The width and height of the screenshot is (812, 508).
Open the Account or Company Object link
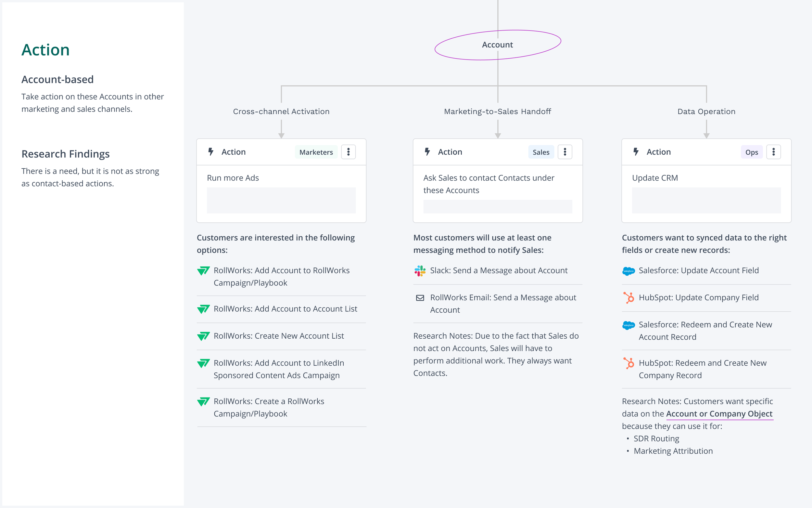(x=719, y=414)
